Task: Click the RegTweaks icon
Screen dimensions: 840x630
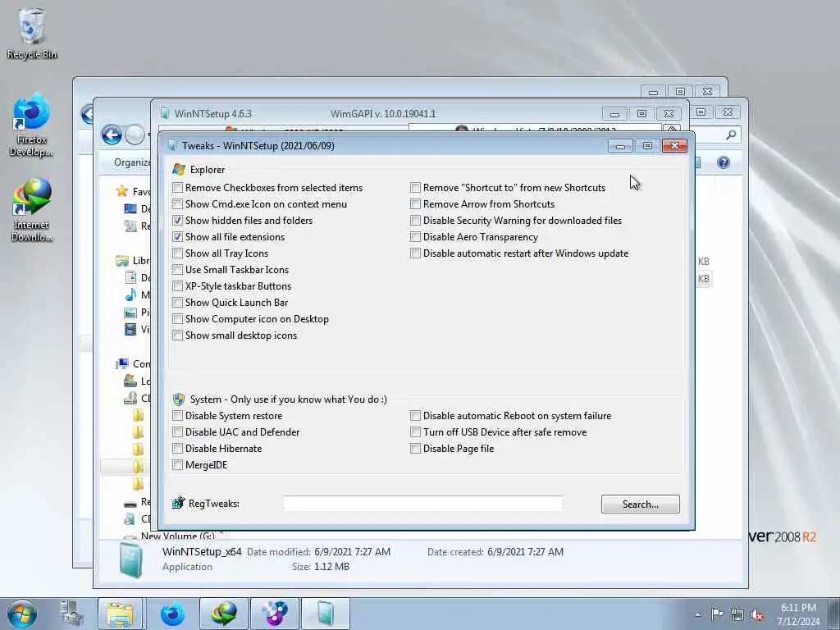Action: coord(178,503)
